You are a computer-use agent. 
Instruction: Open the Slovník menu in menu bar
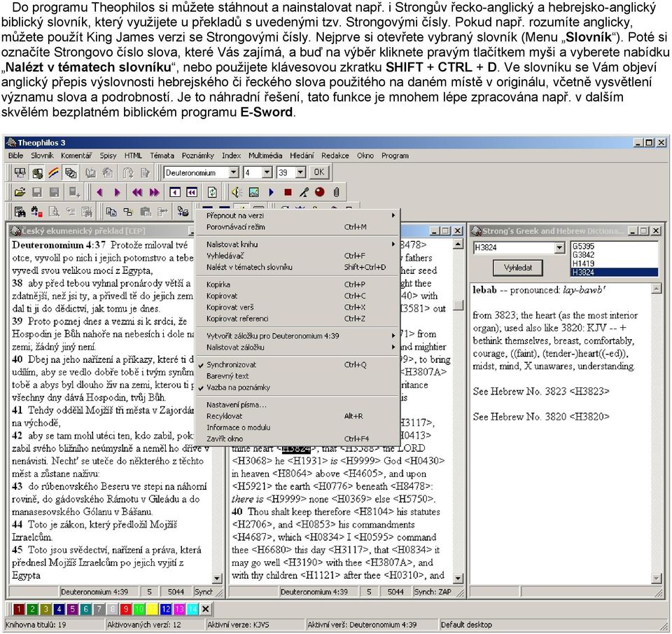pos(43,156)
